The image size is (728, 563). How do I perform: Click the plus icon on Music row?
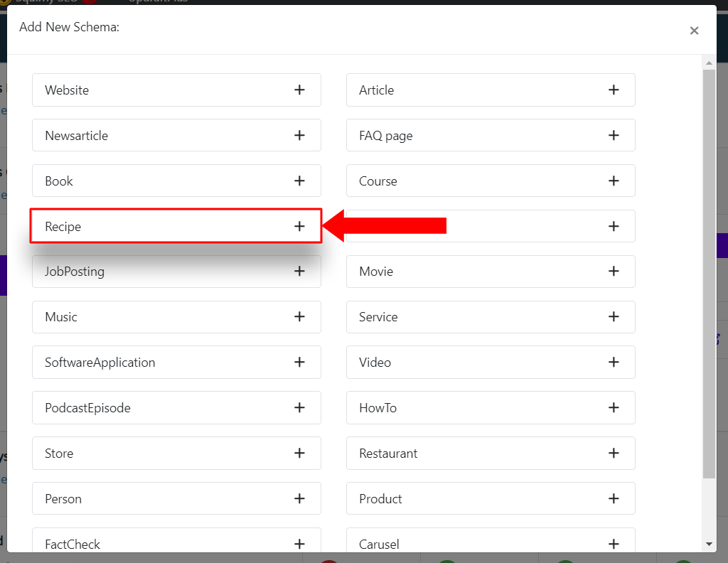[299, 316]
